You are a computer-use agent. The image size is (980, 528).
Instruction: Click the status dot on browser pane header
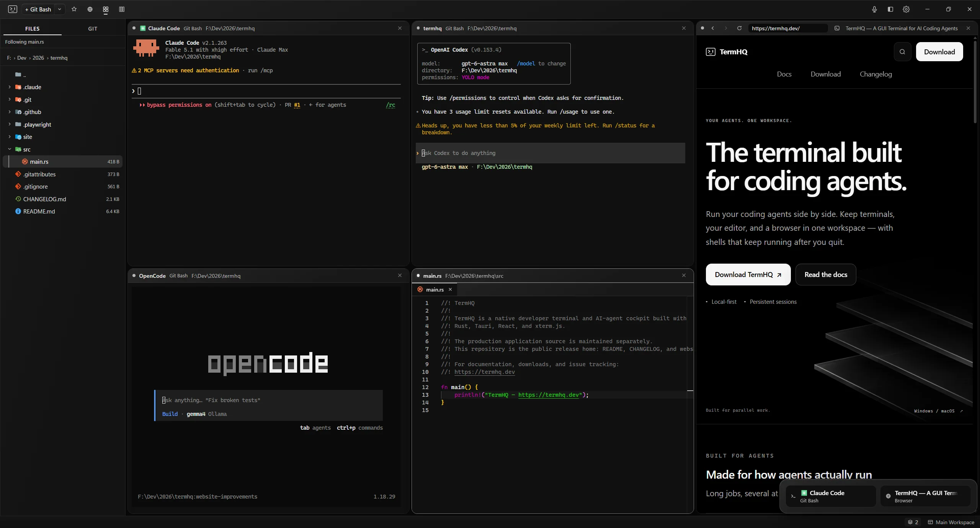[702, 28]
